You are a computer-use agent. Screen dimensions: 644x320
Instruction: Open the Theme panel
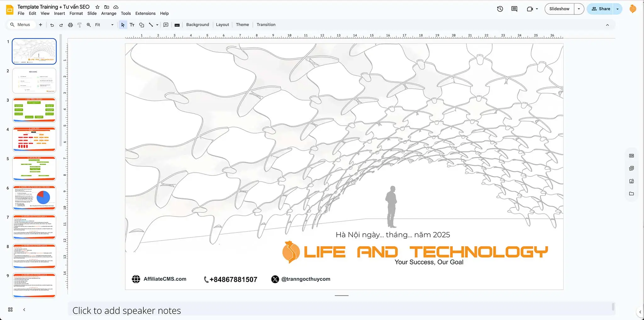click(242, 24)
